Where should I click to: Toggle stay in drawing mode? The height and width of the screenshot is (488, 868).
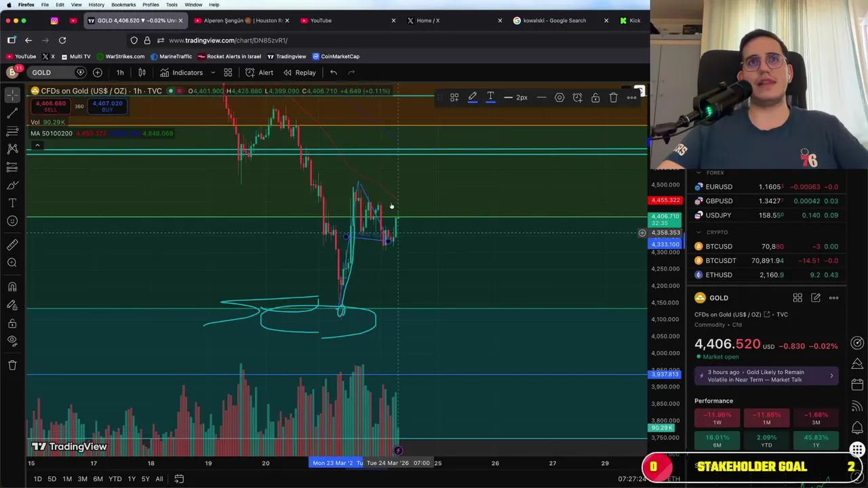pyautogui.click(x=12, y=305)
